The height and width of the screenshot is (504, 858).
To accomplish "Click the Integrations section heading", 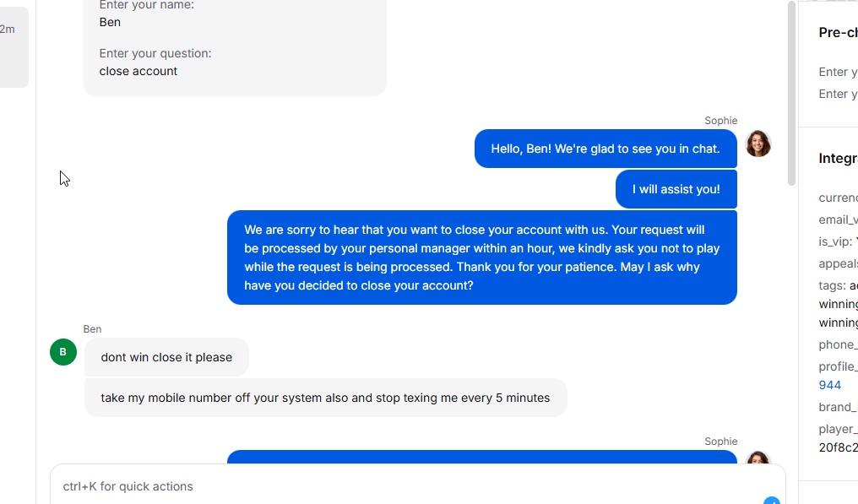I will [838, 158].
